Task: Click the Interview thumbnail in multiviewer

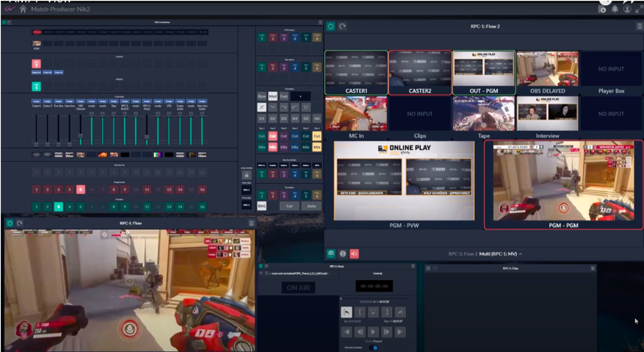Action: 547,114
